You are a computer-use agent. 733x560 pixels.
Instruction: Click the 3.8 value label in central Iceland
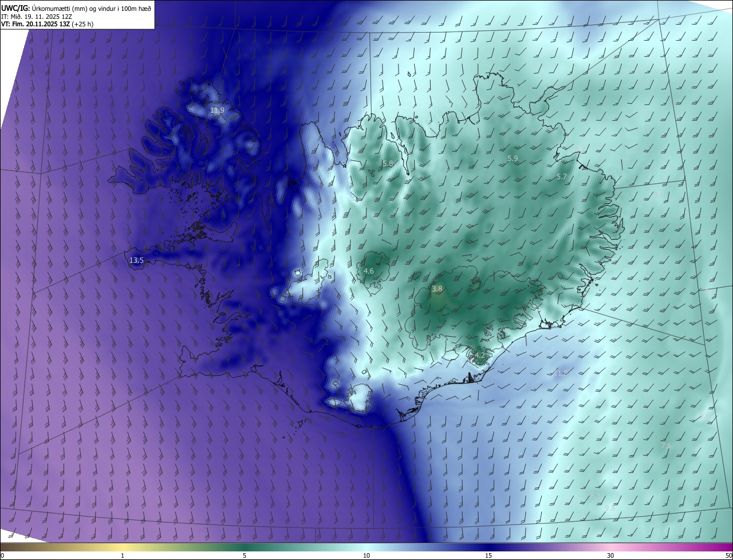pyautogui.click(x=437, y=290)
